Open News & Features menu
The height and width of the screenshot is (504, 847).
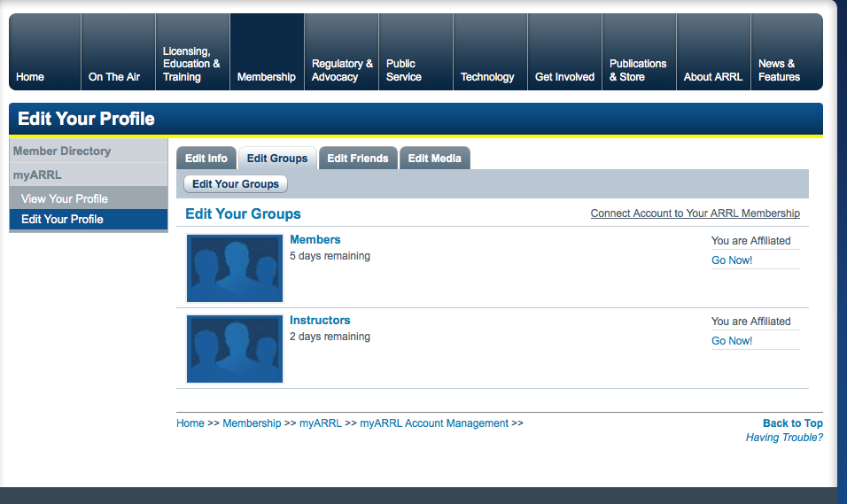click(x=787, y=52)
